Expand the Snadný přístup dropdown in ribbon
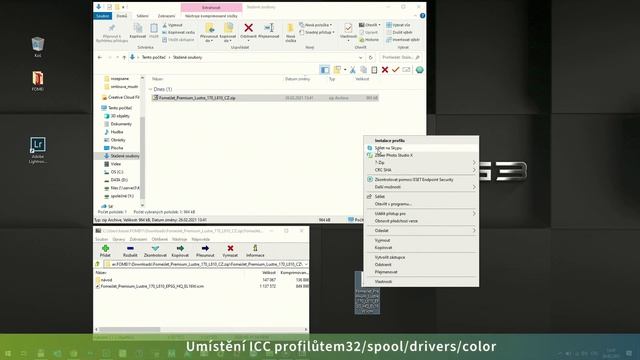This screenshot has height=360, width=640. click(x=317, y=32)
